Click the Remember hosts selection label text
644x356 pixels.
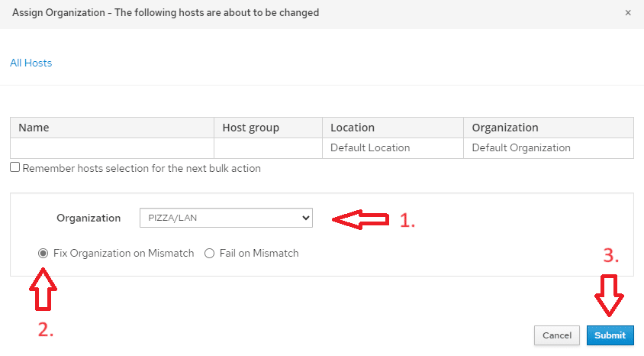pyautogui.click(x=142, y=168)
